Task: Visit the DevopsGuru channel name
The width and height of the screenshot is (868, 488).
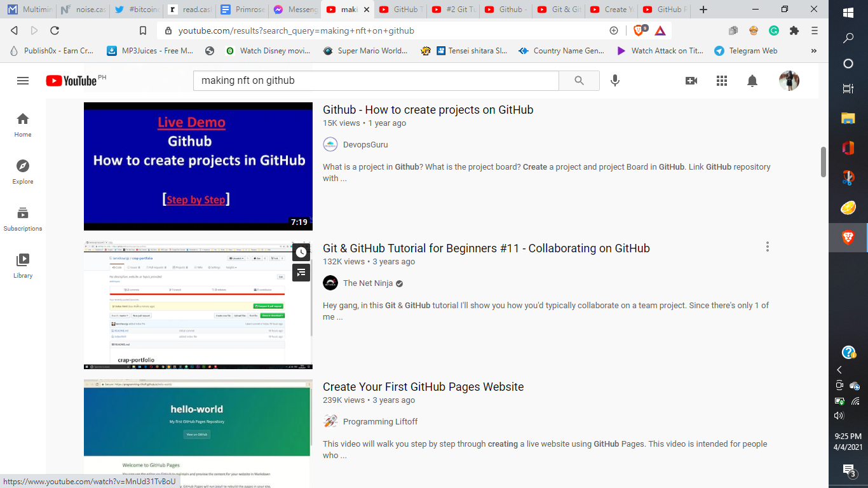Action: coord(365,145)
